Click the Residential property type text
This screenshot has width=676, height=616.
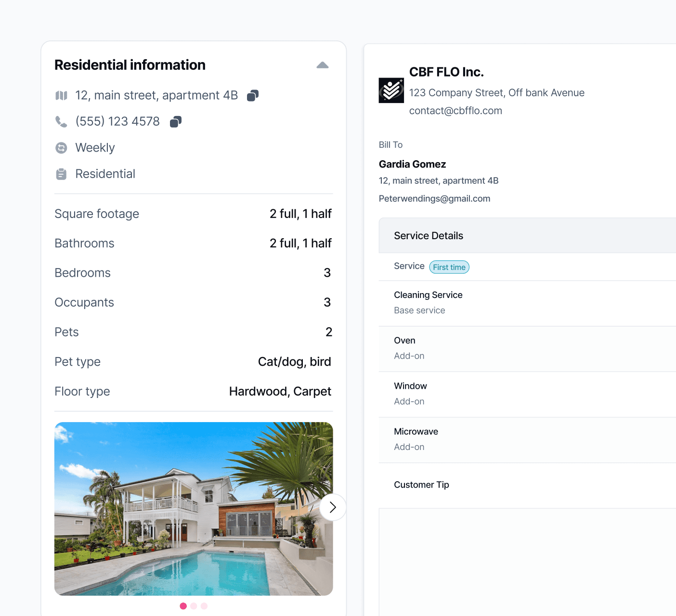[105, 174]
